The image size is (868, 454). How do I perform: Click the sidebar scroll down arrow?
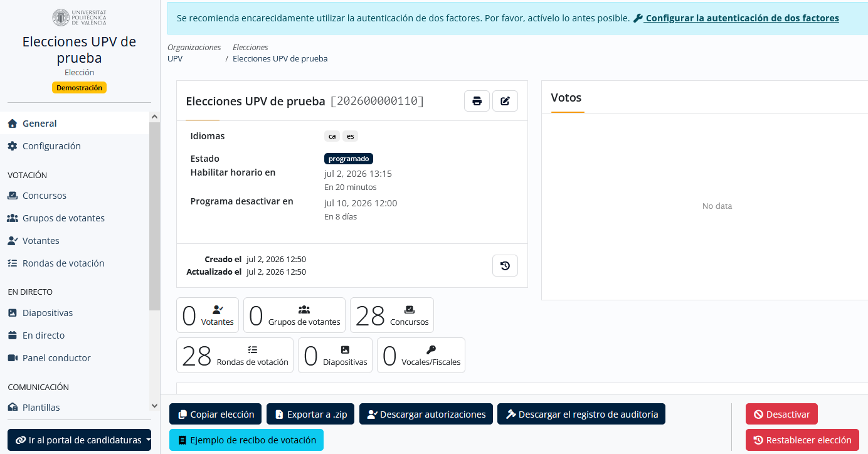[154, 406]
